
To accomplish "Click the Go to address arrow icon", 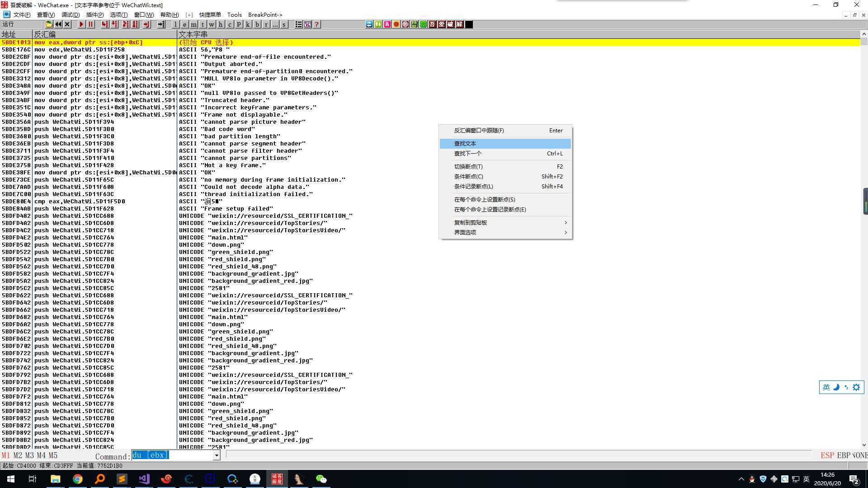I will (x=161, y=24).
